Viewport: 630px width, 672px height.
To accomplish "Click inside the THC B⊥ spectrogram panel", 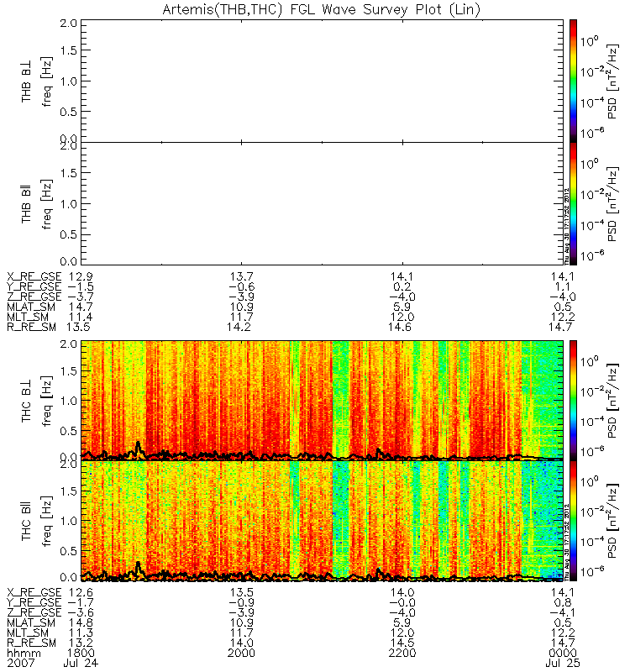I will click(322, 401).
